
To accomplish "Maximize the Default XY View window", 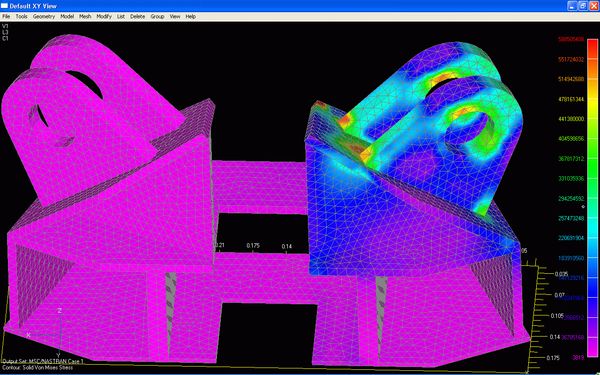I will click(x=583, y=6).
